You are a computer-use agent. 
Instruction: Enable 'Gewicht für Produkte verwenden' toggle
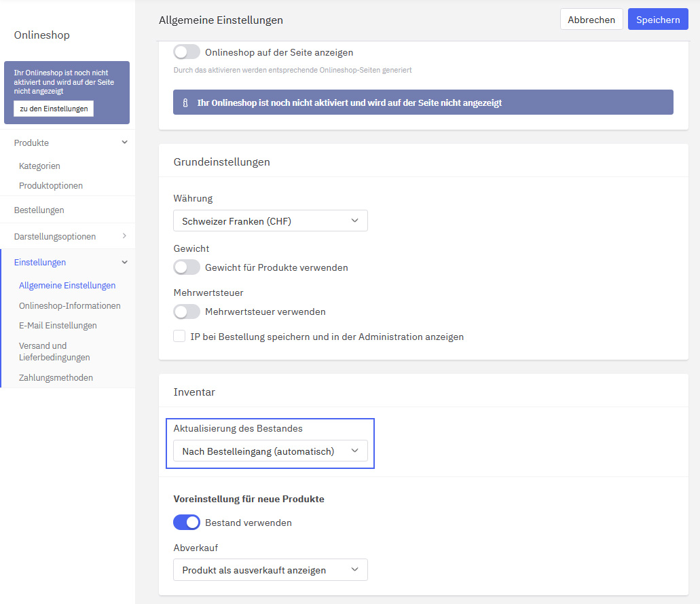pos(187,267)
